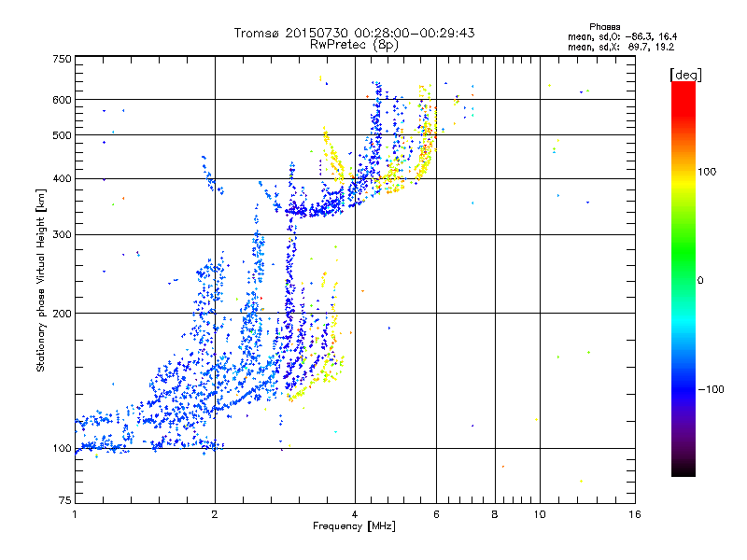
Task: Click the x-axis '1' MHz tick label
Action: coord(75,514)
